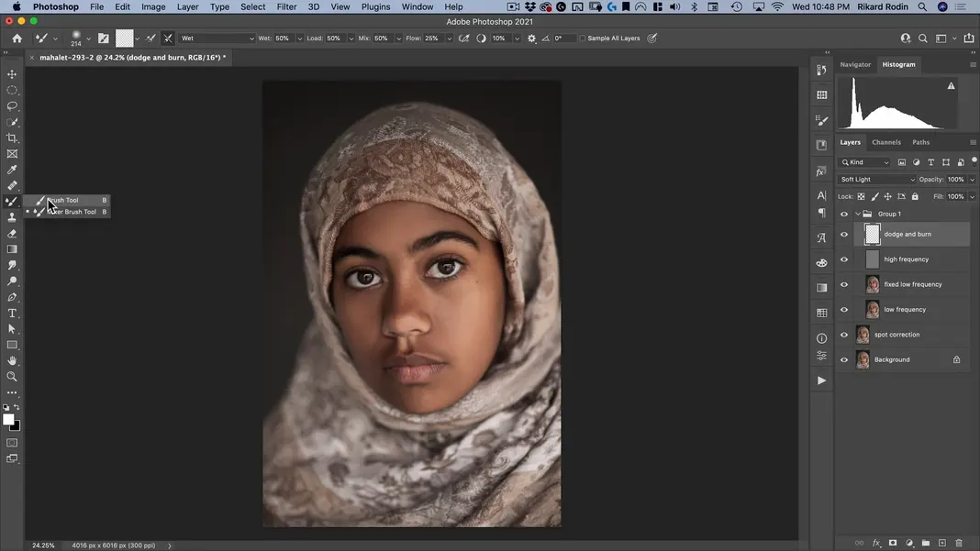Open the Filter menu

click(286, 6)
